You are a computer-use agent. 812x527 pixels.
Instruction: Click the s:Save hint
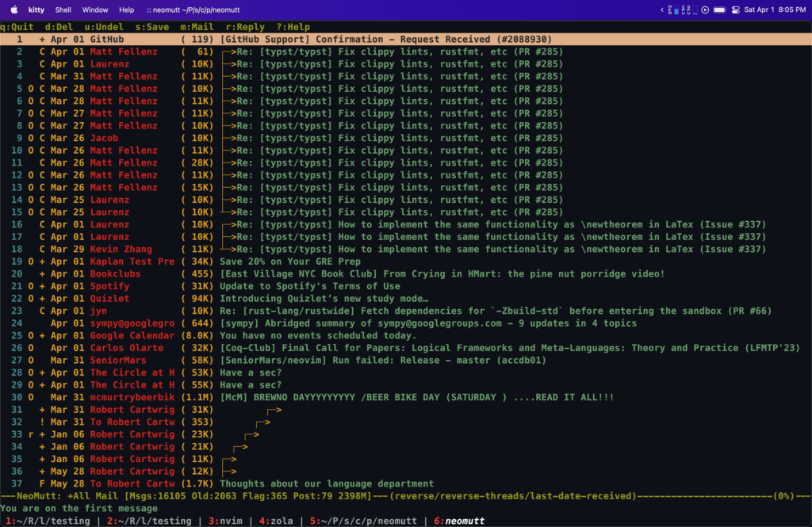(x=152, y=27)
